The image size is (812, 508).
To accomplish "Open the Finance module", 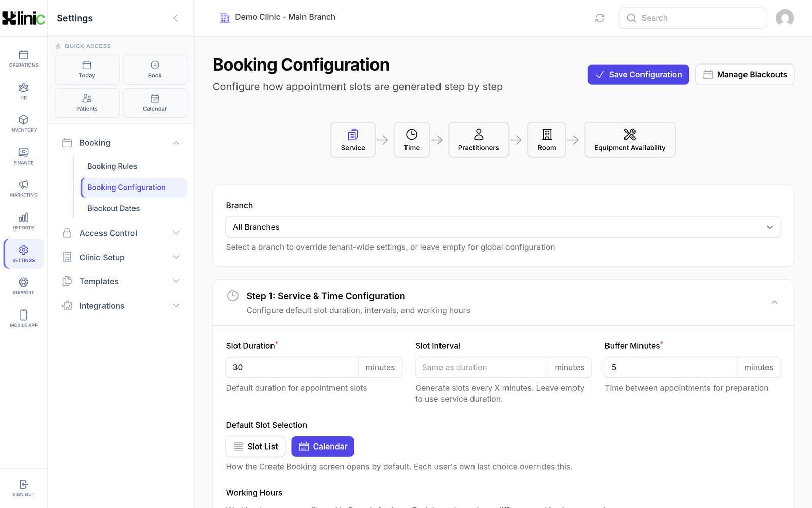I will coord(23,156).
